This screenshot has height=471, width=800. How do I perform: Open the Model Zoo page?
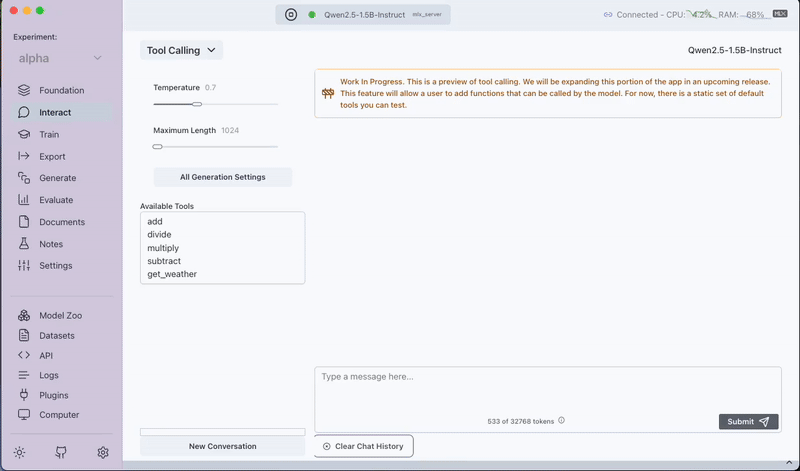pos(59,315)
